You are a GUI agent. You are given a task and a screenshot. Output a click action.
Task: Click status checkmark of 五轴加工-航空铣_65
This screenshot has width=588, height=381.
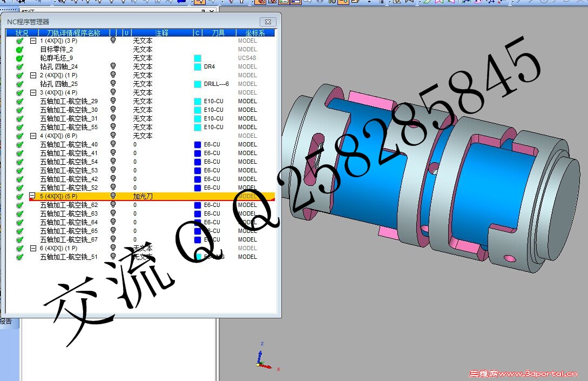[x=19, y=231]
